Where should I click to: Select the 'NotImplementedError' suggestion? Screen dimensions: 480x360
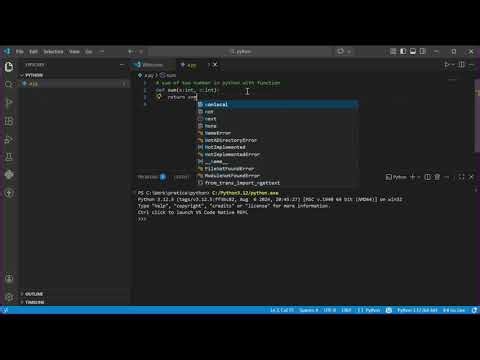(278, 154)
